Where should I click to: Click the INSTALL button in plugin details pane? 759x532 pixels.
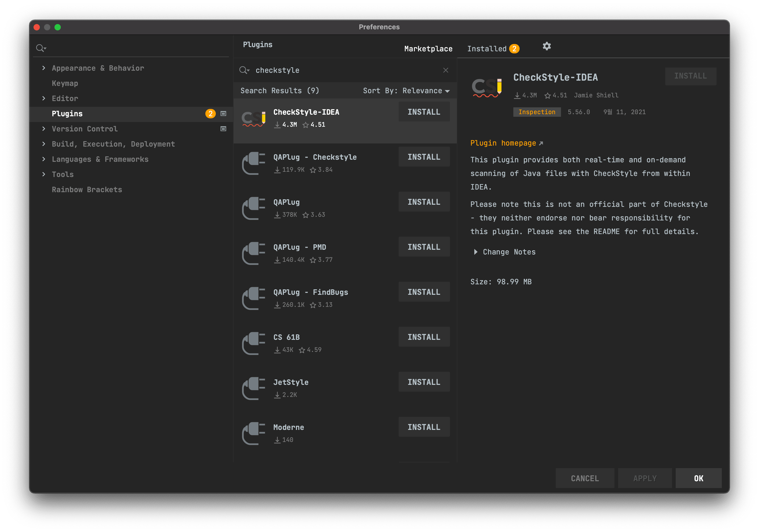pos(691,76)
